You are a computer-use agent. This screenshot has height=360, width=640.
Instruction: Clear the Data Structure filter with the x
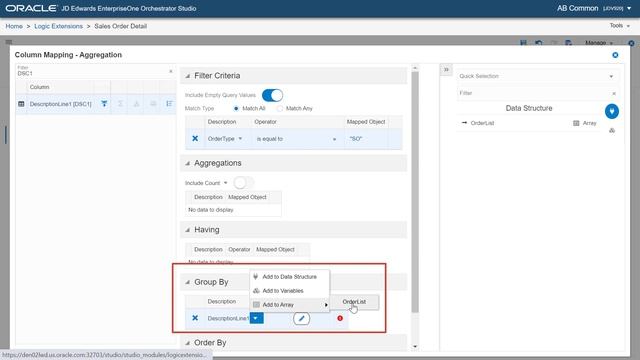[x=614, y=93]
